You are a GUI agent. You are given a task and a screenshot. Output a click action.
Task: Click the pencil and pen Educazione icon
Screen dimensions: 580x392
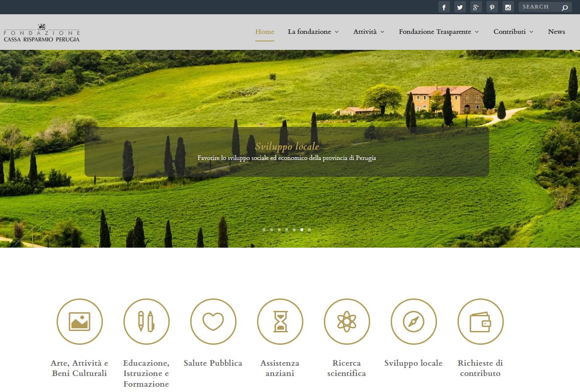(x=147, y=322)
